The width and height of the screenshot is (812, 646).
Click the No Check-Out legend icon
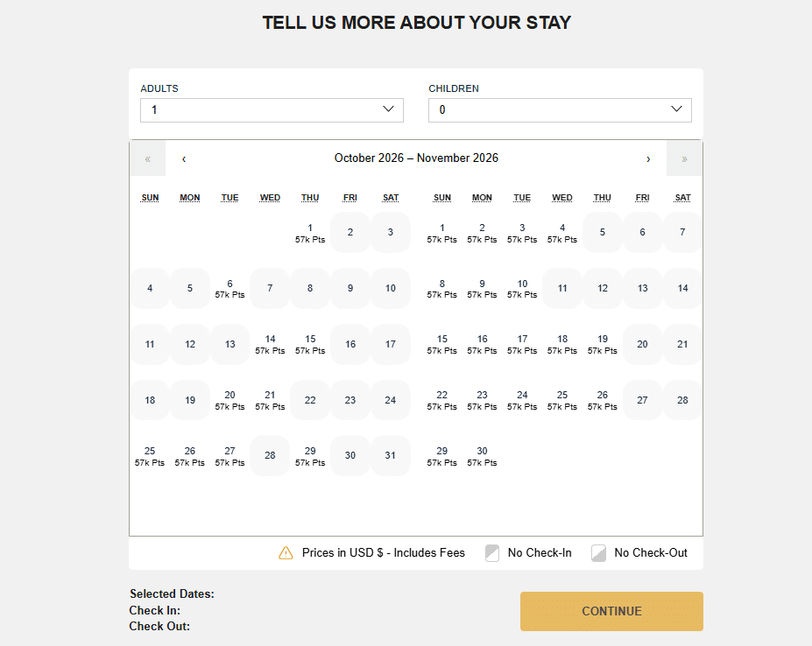[x=599, y=553]
